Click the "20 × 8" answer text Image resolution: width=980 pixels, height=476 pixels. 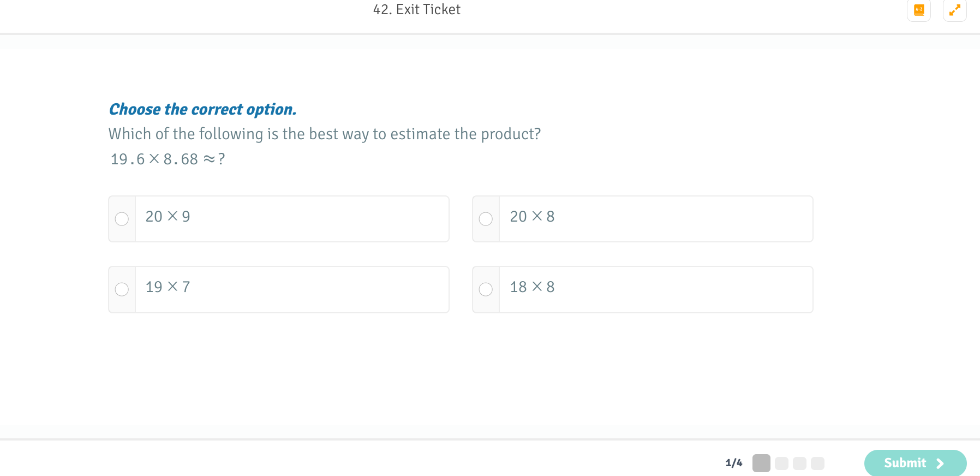point(532,217)
